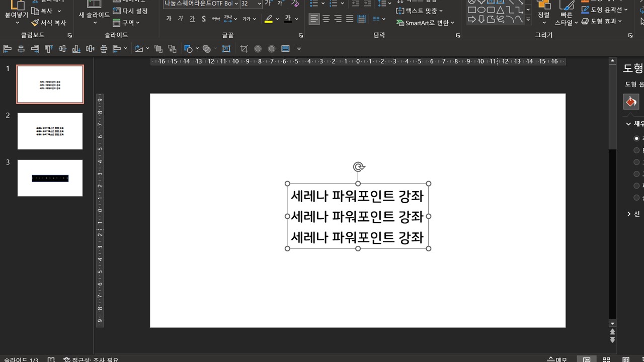Select slide 2 thumbnail

(x=50, y=131)
